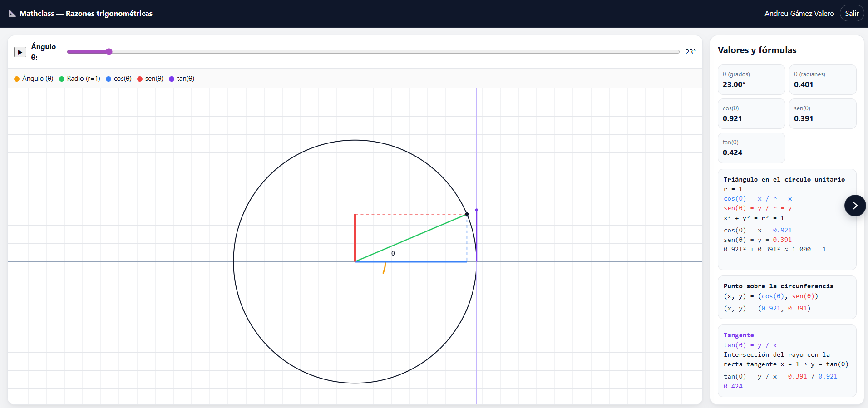Click the 23° slider value readout
Viewport: 868px width, 408px height.
[x=690, y=52]
